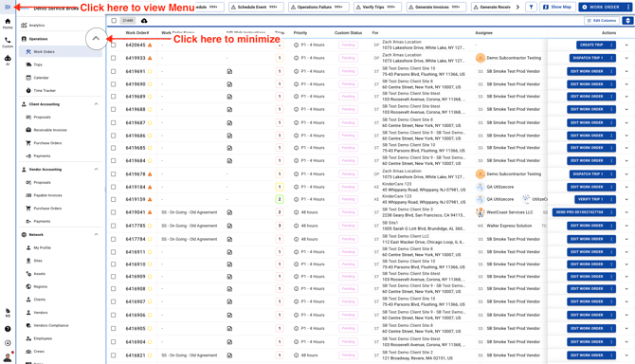The width and height of the screenshot is (635, 364).
Task: Expand row details for work order 6420645
Action: 626,45
